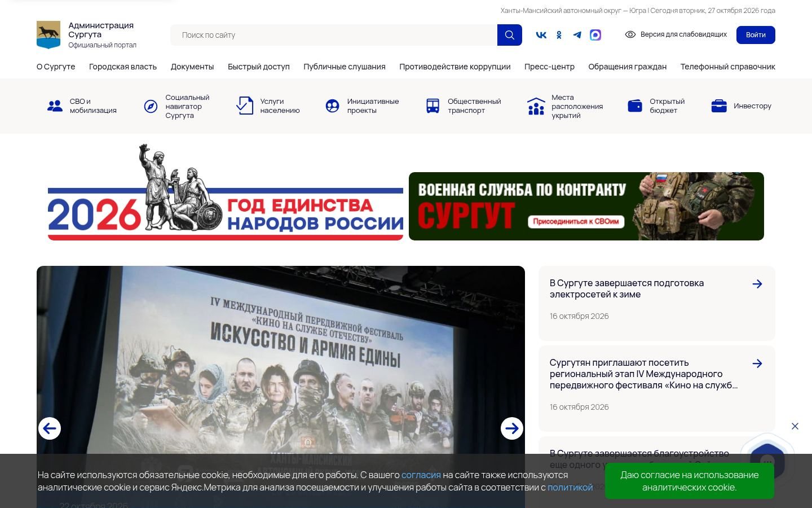Click the Инвестору briefcase icon
The image size is (812, 508).
pos(719,106)
